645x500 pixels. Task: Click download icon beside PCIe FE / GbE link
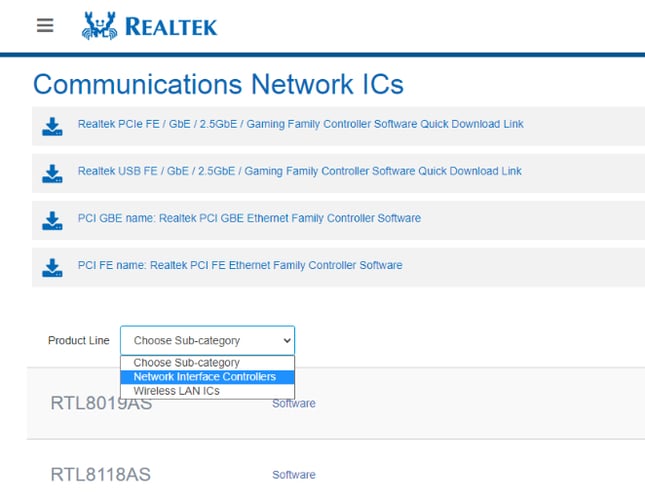52,126
